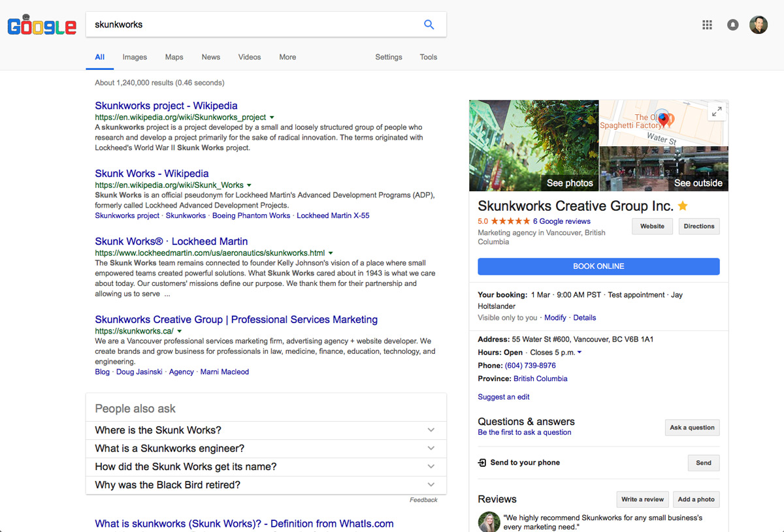Switch to the Videos tab

click(250, 57)
